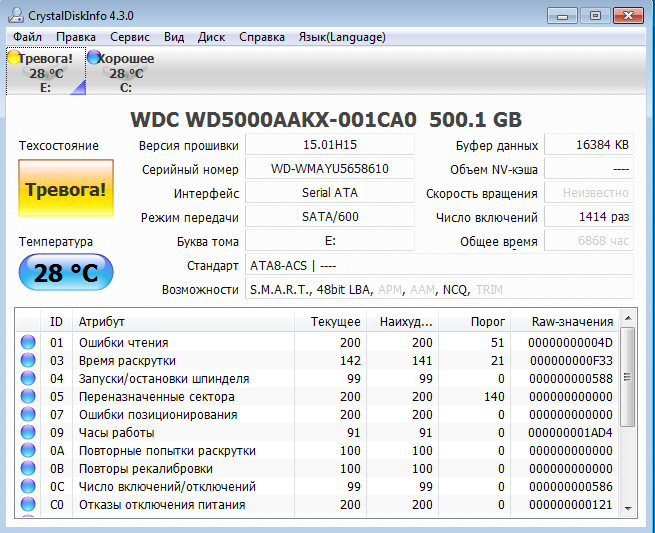Close the CrystalDiskInfo window

click(x=628, y=16)
